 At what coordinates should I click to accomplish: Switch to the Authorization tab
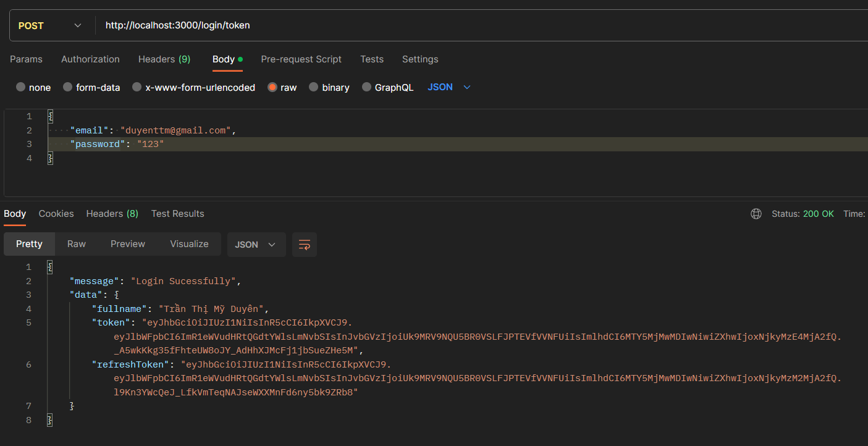90,59
